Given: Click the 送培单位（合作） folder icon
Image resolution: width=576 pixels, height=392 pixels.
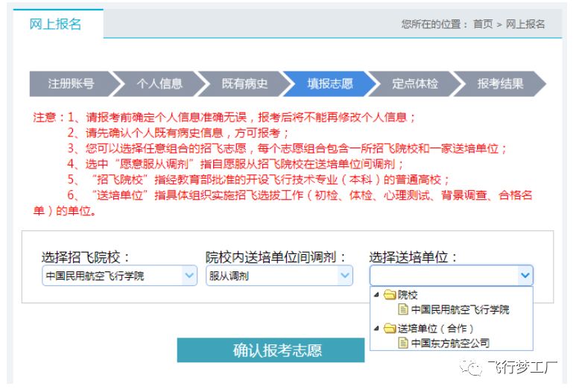Looking at the screenshot, I should tap(390, 328).
